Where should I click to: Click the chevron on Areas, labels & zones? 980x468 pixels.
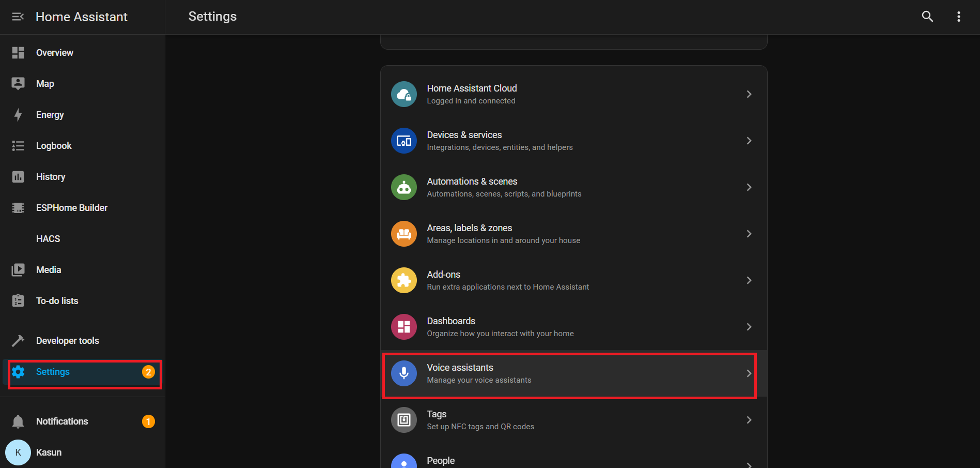tap(749, 234)
